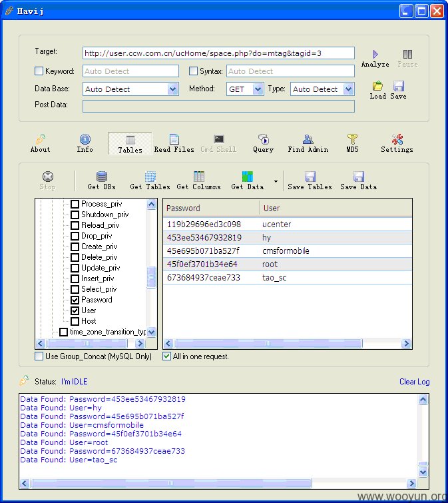Click the Target URL field
448x503 pixels.
(x=218, y=53)
